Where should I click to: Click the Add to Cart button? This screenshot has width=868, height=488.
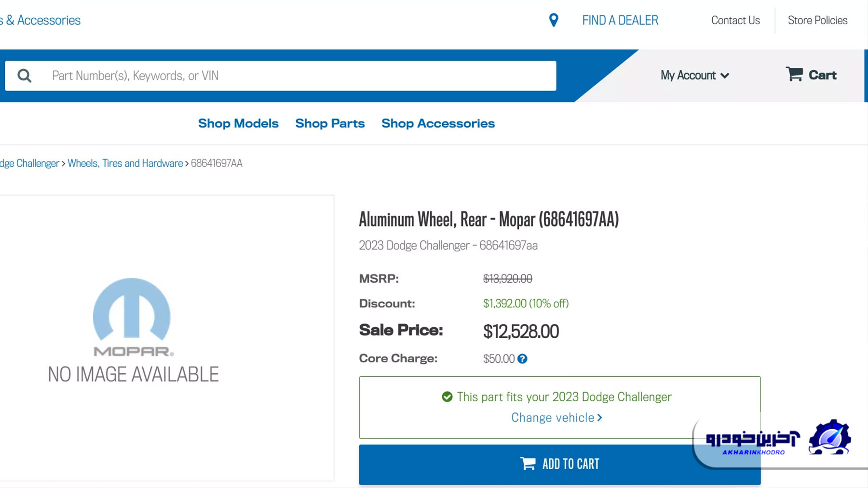[560, 464]
